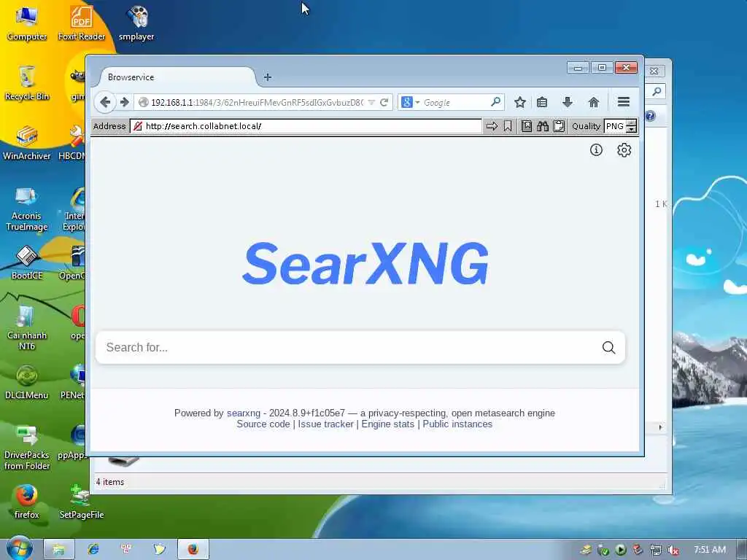This screenshot has width=747, height=560.
Task: Open the URL history dropdown arrow
Action: 371,102
